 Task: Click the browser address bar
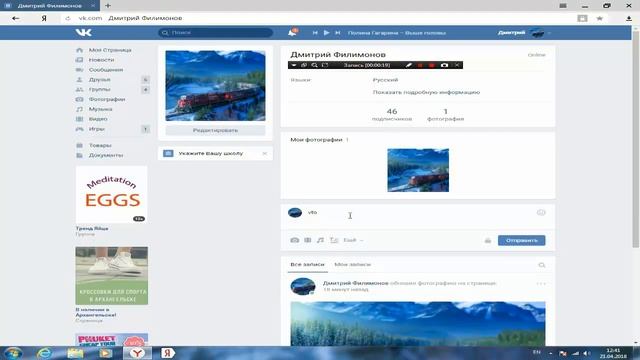318,18
